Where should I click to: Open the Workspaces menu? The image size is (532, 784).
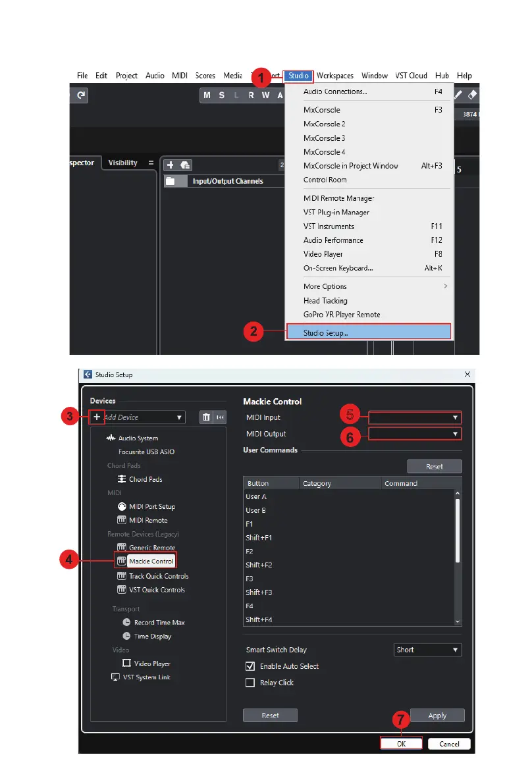(335, 76)
